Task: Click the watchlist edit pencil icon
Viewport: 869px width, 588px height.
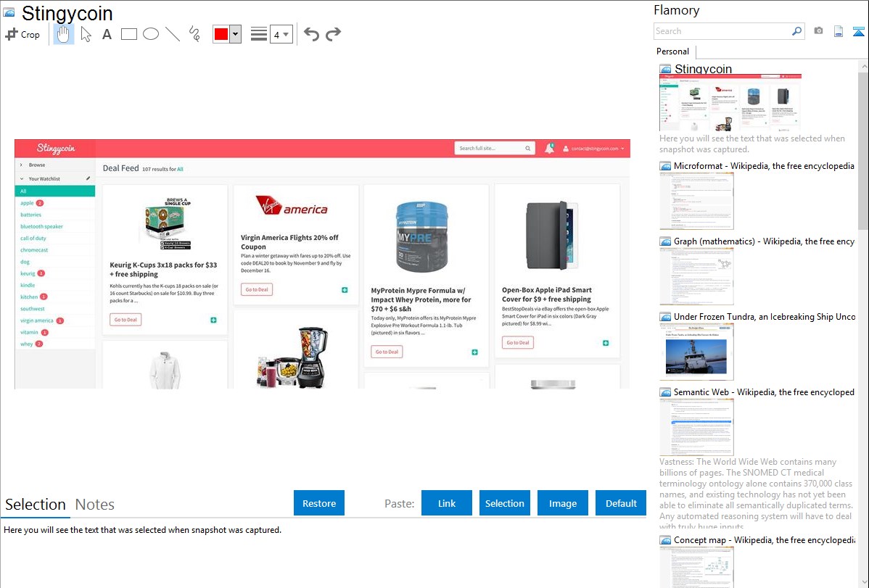Action: tap(88, 178)
